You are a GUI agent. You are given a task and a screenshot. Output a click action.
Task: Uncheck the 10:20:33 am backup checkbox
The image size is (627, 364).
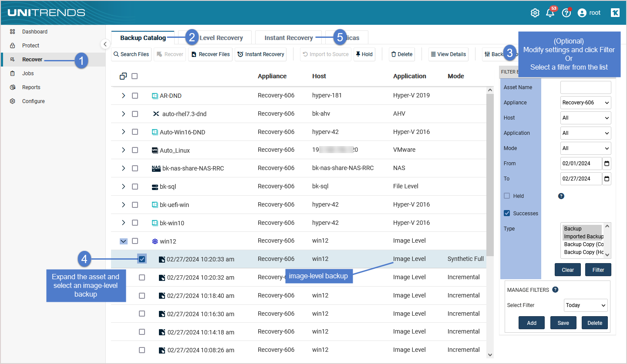pyautogui.click(x=142, y=259)
